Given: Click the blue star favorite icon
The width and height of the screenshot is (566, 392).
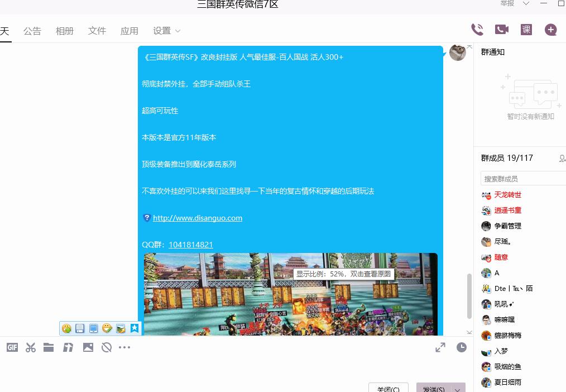Looking at the screenshot, I should coord(135,328).
